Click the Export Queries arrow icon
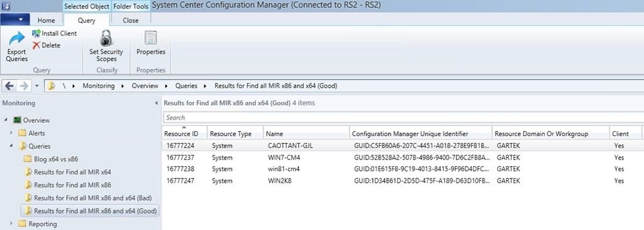Screen dimensions: 644x230 17,38
